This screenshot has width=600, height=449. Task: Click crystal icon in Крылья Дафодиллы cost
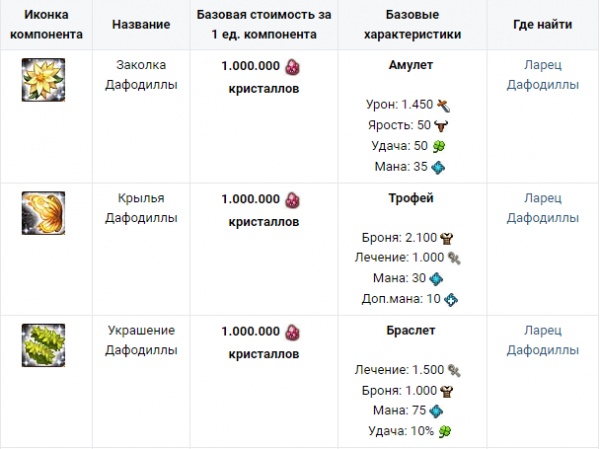pos(293,199)
